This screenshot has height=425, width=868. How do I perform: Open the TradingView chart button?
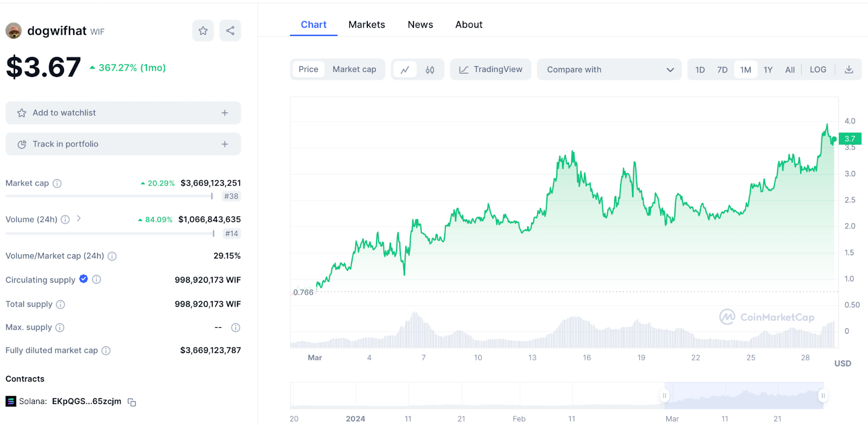(490, 69)
